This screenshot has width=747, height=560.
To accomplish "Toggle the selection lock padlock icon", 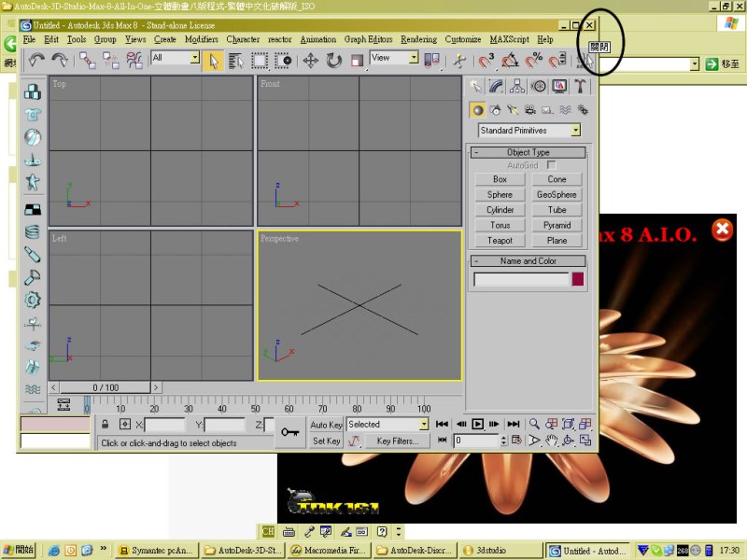I will pyautogui.click(x=106, y=425).
